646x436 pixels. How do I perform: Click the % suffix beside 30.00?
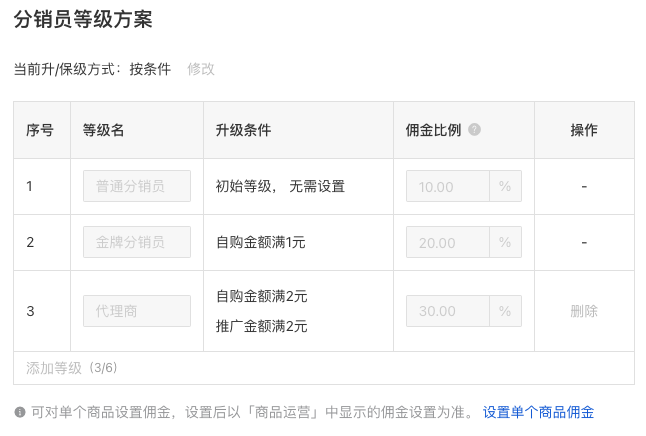point(505,311)
